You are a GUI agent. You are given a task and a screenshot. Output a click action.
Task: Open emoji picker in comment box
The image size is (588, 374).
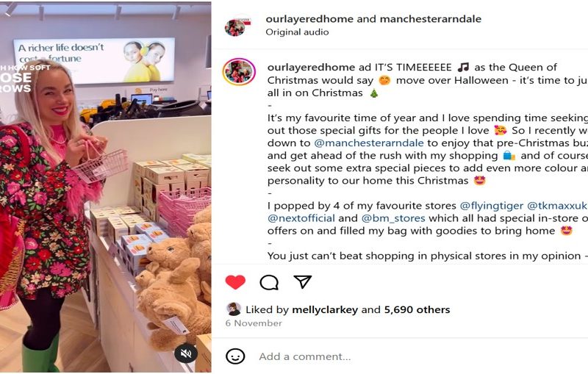(x=235, y=356)
